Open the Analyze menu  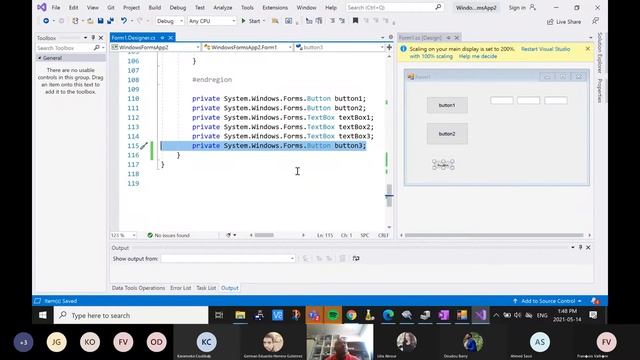tap(223, 7)
